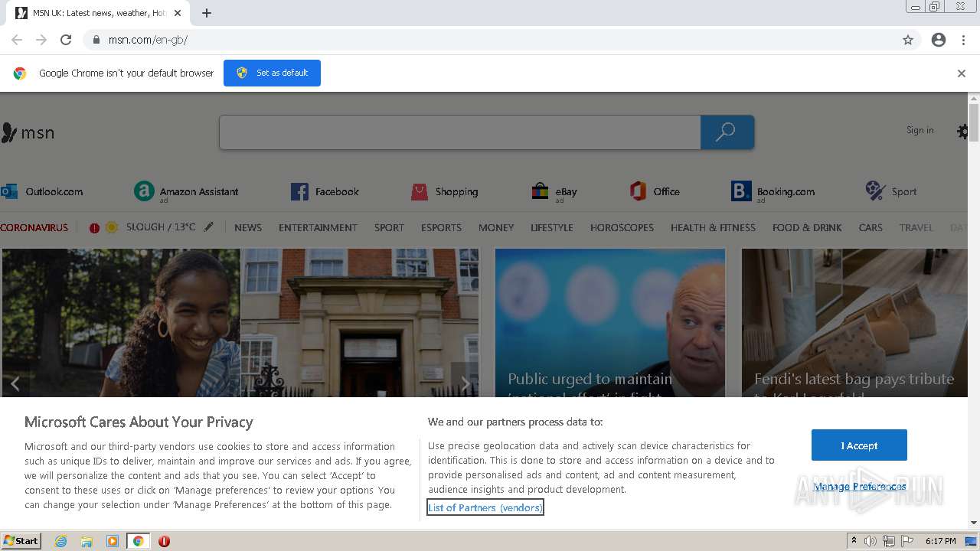The width and height of the screenshot is (980, 551).
Task: Click the 6:17 PM clock
Action: tap(940, 541)
